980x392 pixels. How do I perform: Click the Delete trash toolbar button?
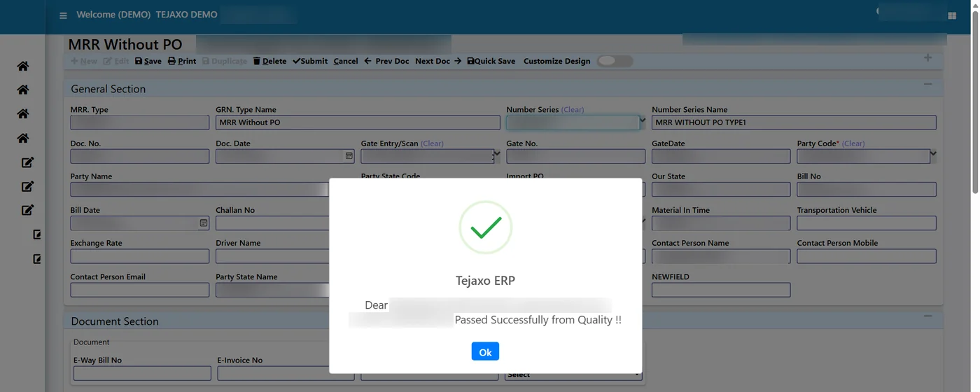click(269, 61)
